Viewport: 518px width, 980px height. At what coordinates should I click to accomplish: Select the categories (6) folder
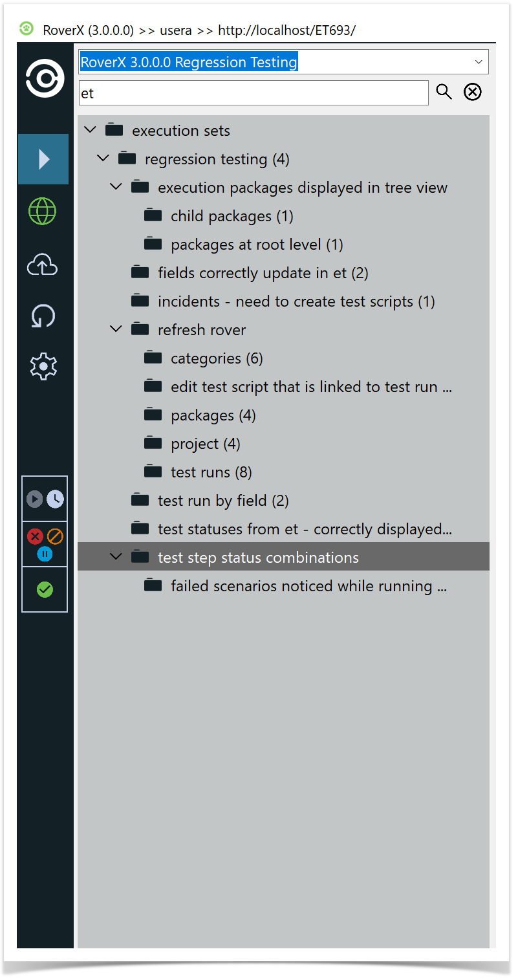(x=216, y=358)
